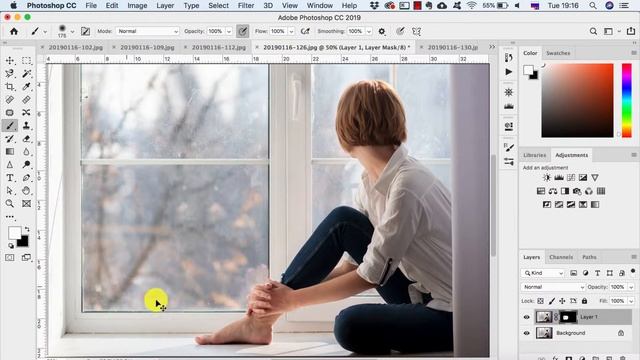
Task: Select the Dodge tool
Action: pyautogui.click(x=27, y=164)
